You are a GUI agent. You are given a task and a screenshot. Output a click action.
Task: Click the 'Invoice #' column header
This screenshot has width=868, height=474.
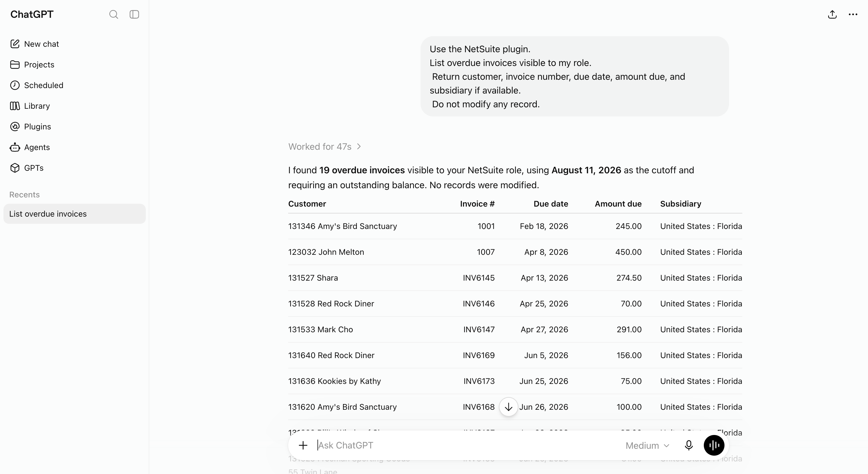tap(477, 204)
